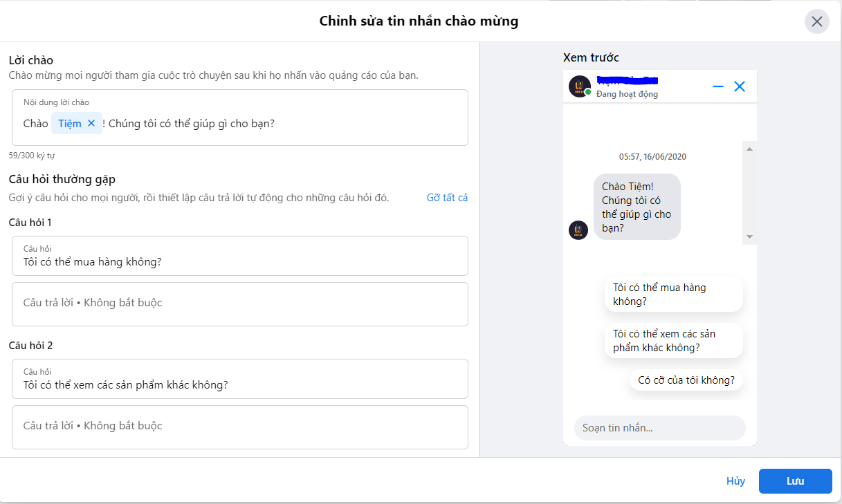Select quick reply about other products

point(674,341)
